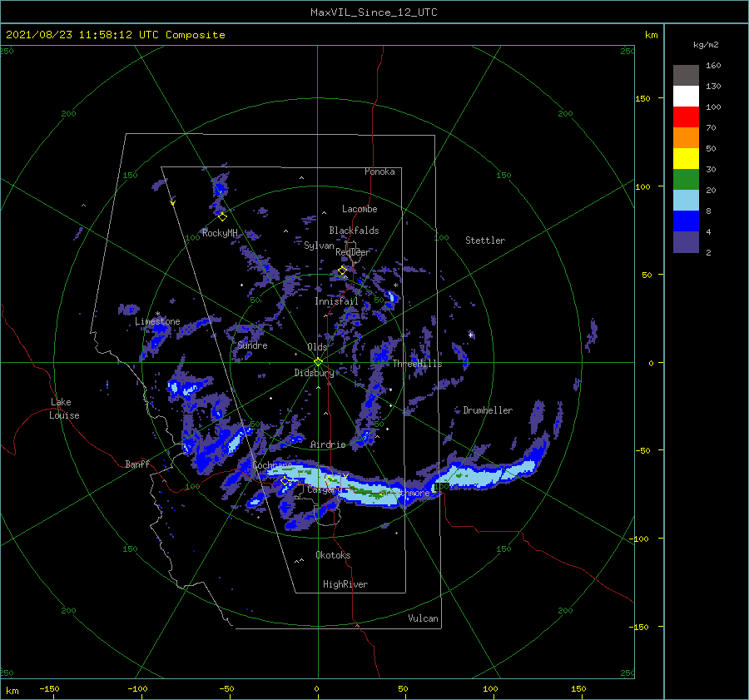Click the Blackfalds town label

354,231
